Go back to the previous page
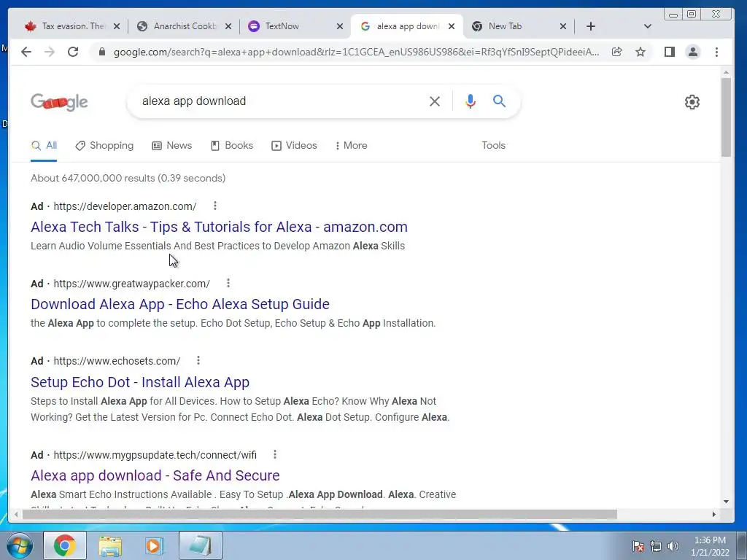Image resolution: width=747 pixels, height=560 pixels. [x=26, y=52]
